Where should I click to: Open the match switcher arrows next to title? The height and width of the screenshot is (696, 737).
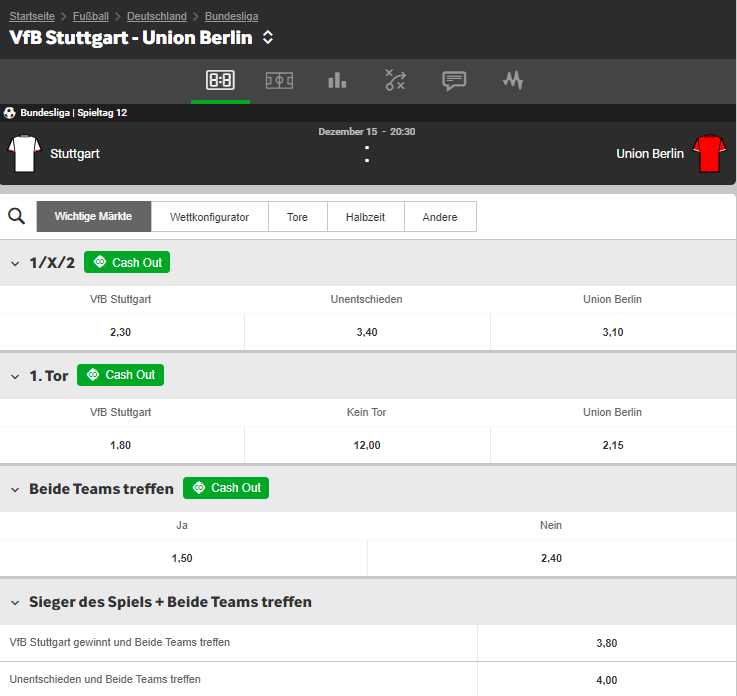point(267,38)
